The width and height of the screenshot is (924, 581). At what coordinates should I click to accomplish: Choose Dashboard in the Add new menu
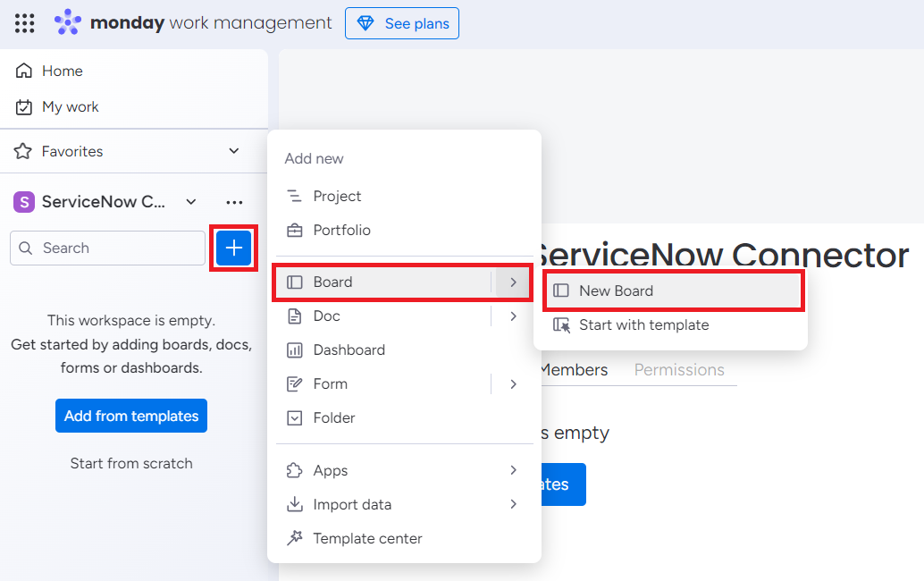pos(404,350)
